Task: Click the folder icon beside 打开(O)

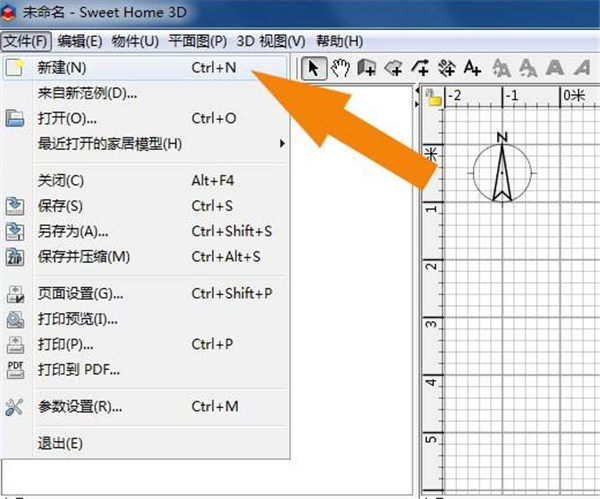Action: tap(15, 118)
